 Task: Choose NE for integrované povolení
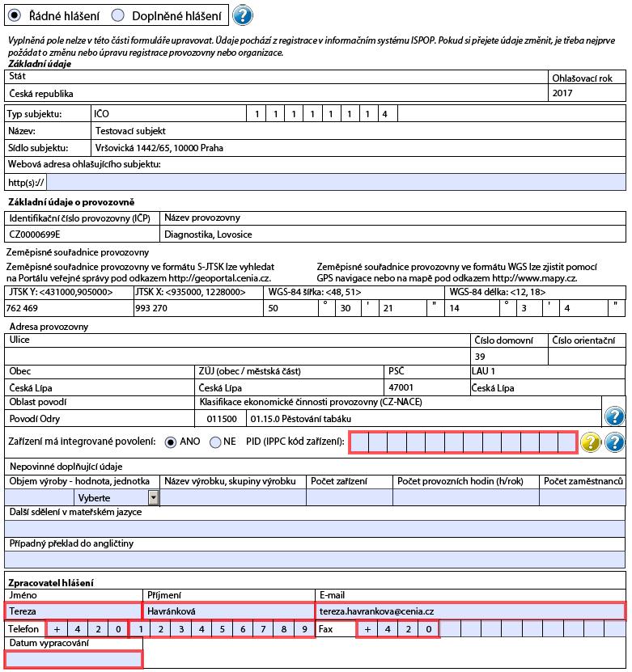pos(214,442)
